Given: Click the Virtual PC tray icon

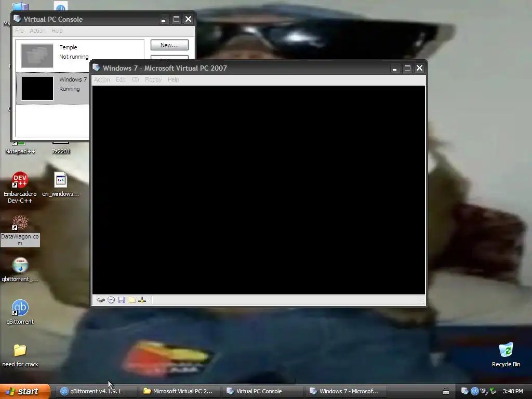Looking at the screenshot, I should 465,391.
